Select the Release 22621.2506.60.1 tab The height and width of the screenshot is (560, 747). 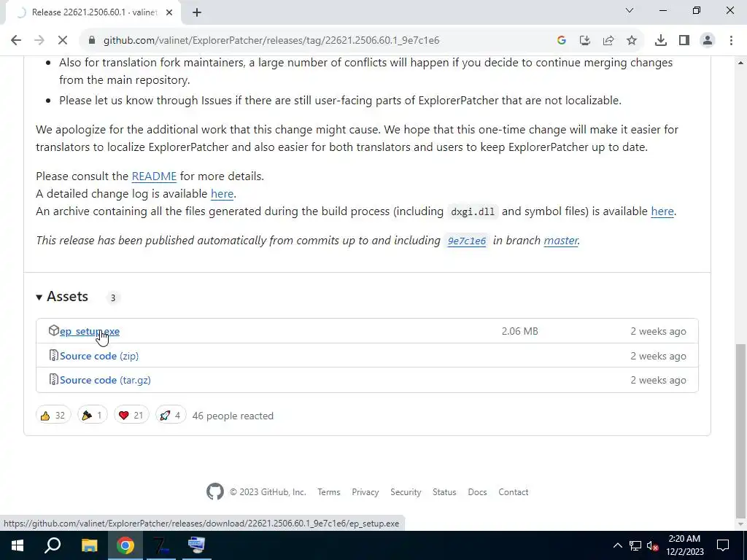click(x=94, y=12)
